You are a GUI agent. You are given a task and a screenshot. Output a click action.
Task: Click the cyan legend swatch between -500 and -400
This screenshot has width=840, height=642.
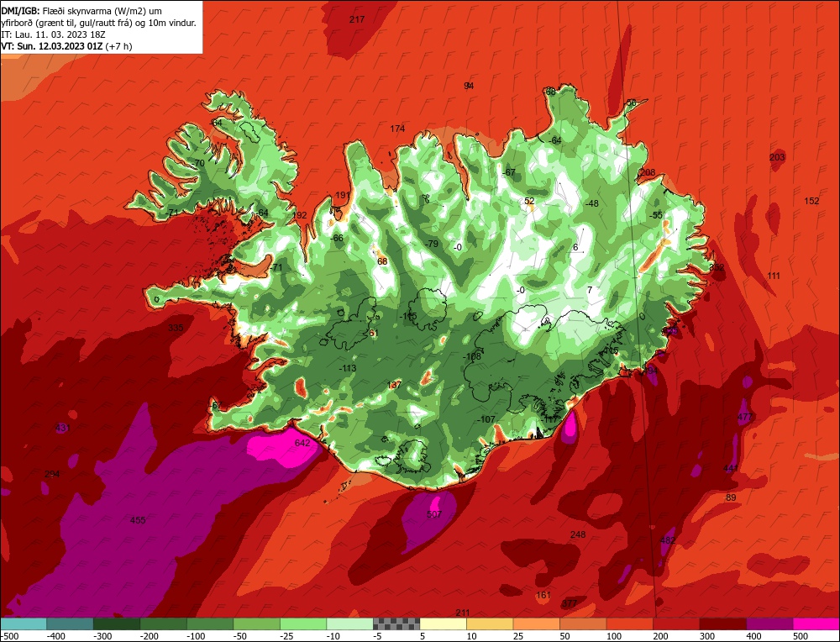click(x=24, y=624)
